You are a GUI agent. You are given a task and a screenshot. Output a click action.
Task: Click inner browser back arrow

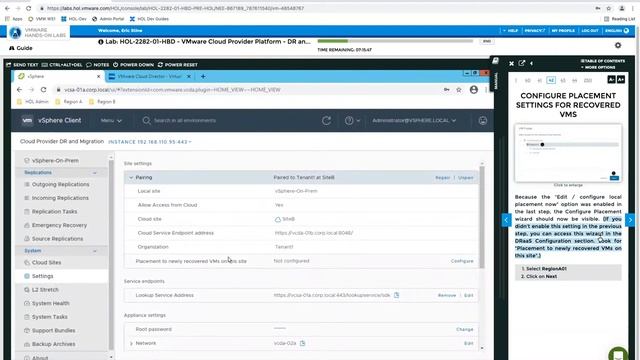[19, 89]
